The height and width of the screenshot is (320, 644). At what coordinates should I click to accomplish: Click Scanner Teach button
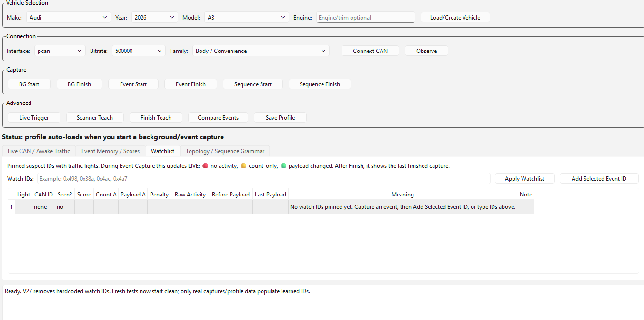point(95,118)
